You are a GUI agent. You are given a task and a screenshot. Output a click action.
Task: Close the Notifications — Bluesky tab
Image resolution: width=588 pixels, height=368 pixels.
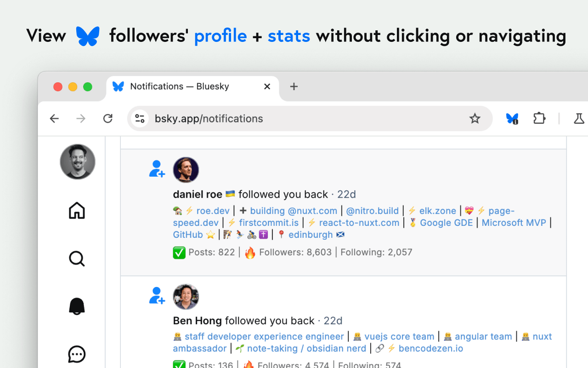(267, 86)
